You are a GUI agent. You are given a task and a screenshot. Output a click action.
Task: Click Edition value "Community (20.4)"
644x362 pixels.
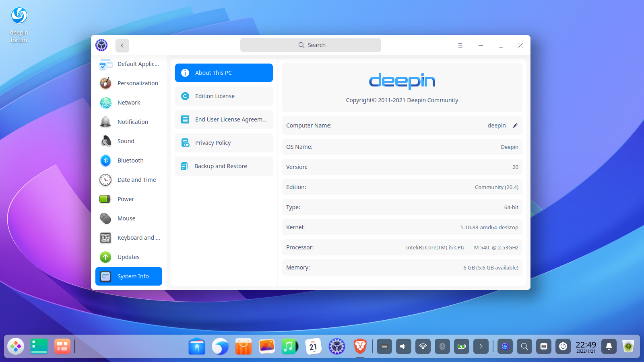point(497,187)
